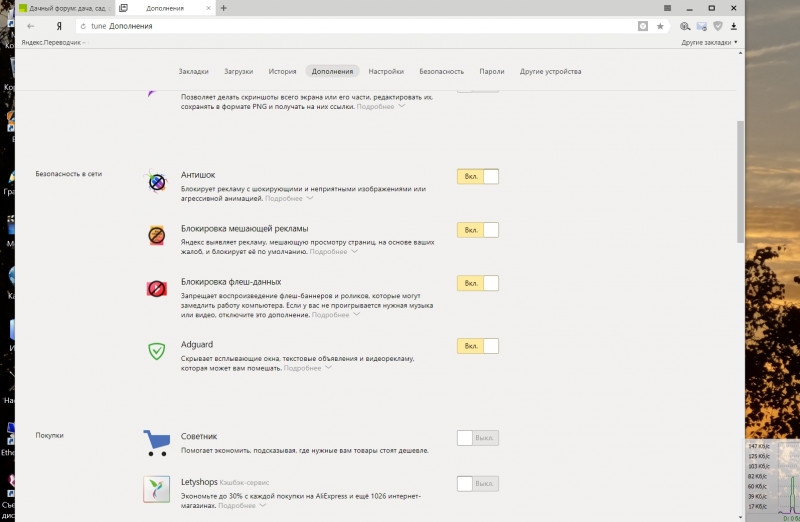Click the Безопасность в сети section label
The width and height of the screenshot is (800, 522).
68,173
